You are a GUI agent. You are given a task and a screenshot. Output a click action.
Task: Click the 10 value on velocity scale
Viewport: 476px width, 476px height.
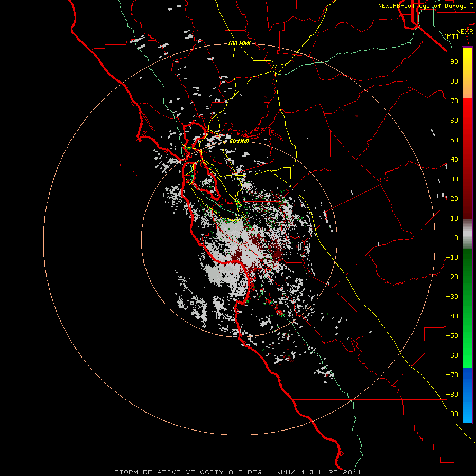click(x=454, y=218)
